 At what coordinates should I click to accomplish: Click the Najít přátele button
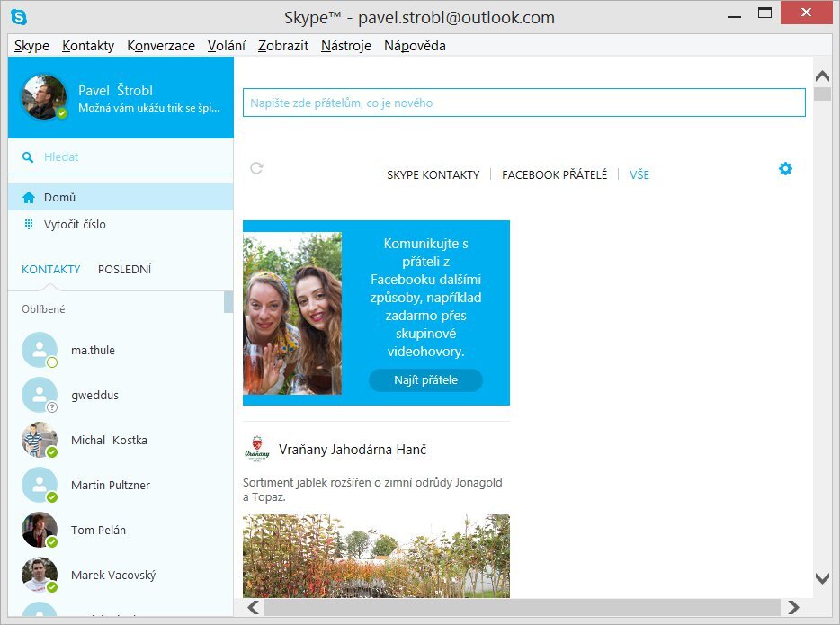point(424,379)
